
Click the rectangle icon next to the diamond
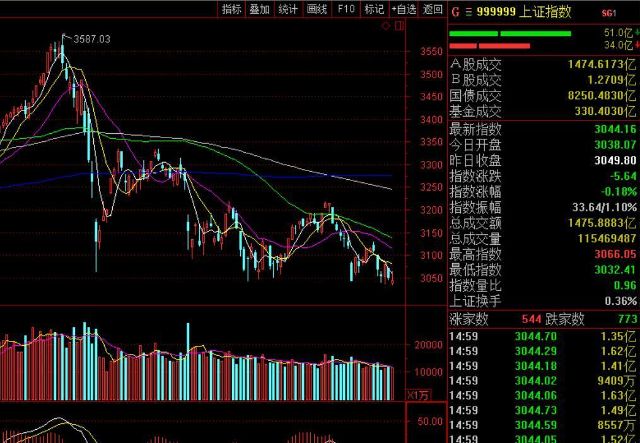400,26
